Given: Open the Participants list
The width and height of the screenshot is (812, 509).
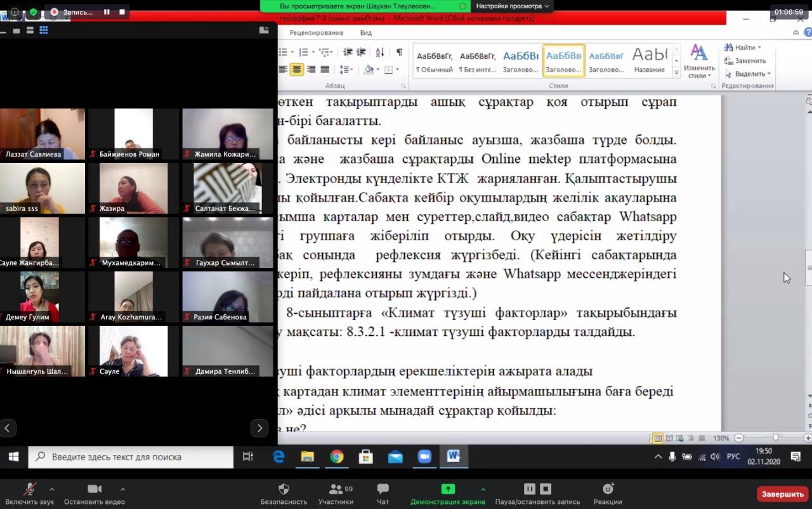Looking at the screenshot, I should [x=336, y=494].
